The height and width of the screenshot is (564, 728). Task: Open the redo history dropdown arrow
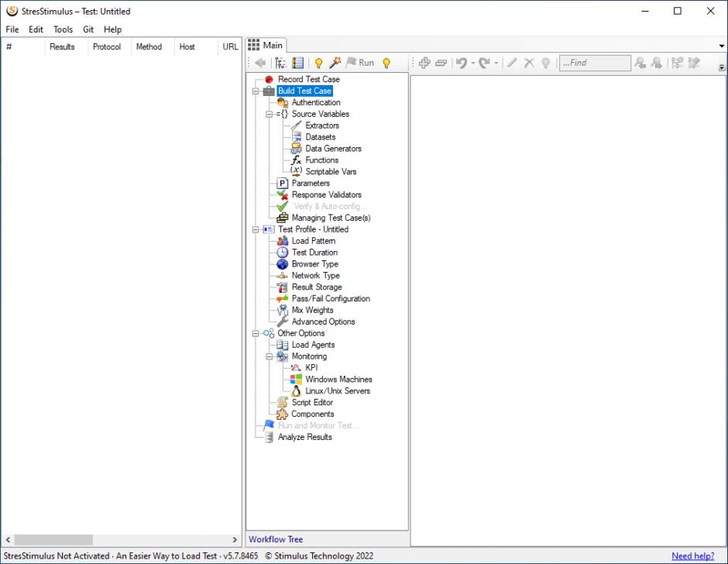point(496,63)
